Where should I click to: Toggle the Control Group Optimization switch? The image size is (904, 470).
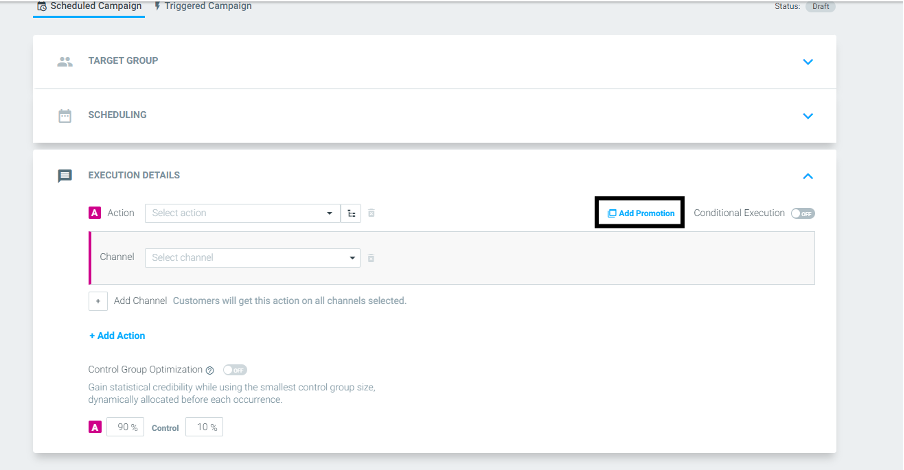point(235,370)
